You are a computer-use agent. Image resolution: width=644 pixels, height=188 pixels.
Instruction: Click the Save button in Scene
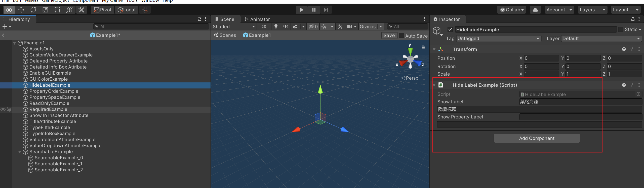tap(389, 35)
